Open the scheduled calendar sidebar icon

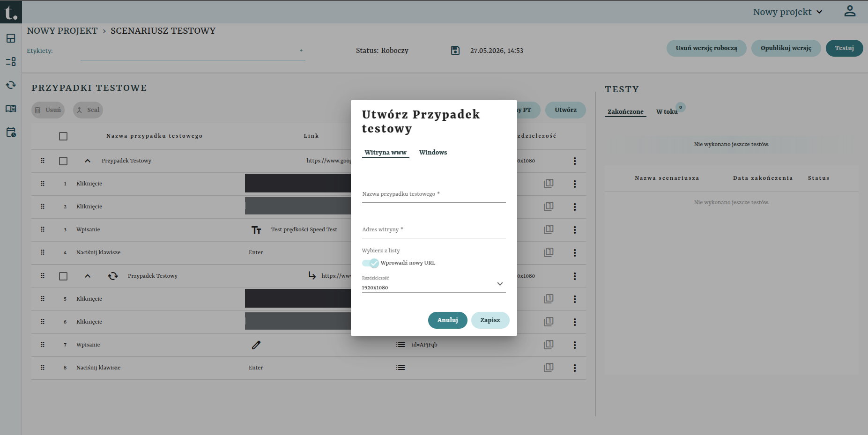[x=11, y=132]
